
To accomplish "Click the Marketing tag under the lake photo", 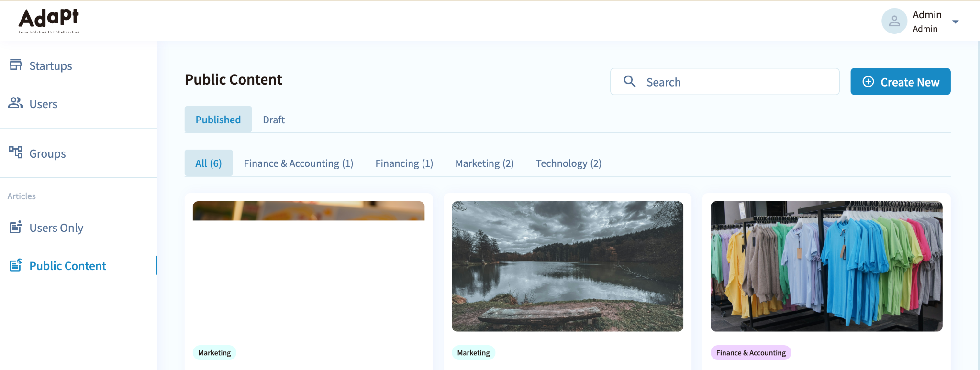I will 474,353.
